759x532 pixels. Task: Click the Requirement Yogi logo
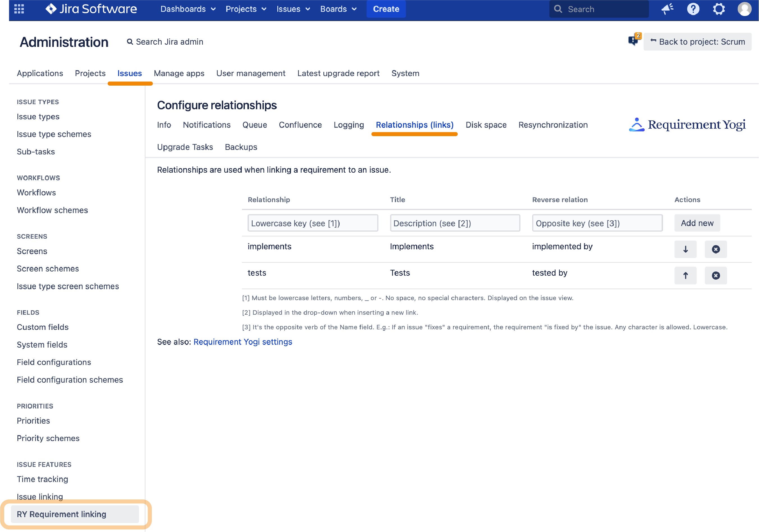pos(687,125)
